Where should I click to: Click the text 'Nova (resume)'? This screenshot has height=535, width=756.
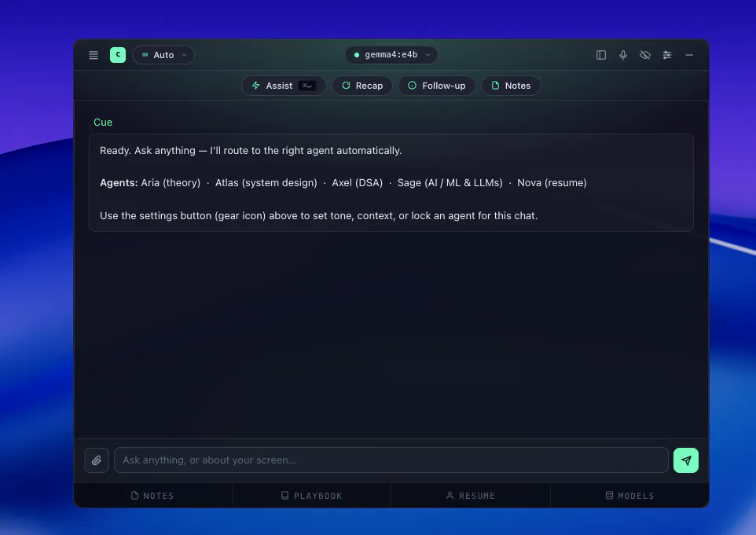(552, 183)
